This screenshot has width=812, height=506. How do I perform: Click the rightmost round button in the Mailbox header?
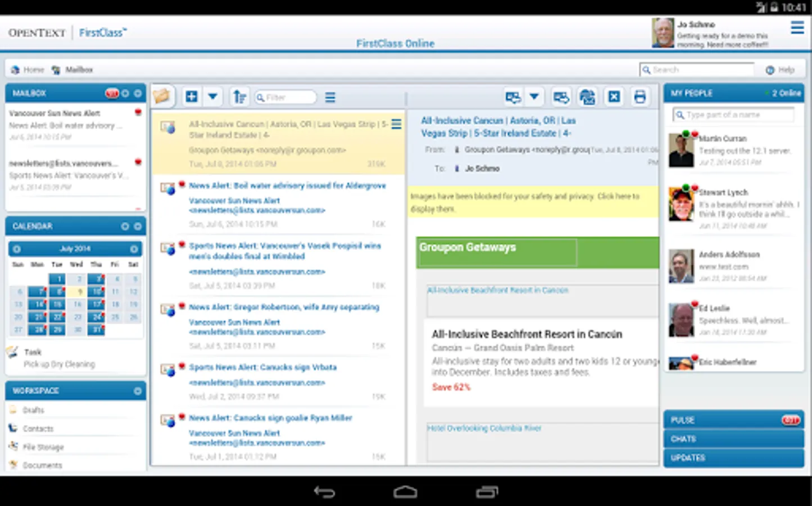point(138,93)
